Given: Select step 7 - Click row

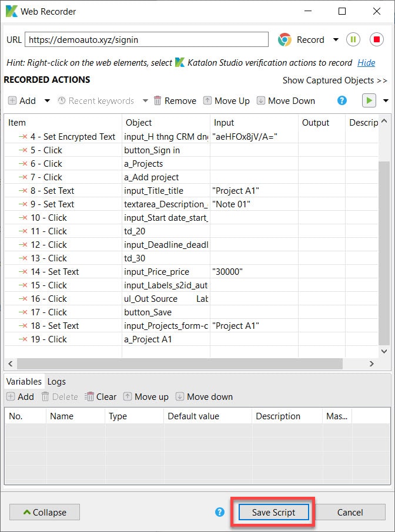Looking at the screenshot, I should click(x=191, y=177).
